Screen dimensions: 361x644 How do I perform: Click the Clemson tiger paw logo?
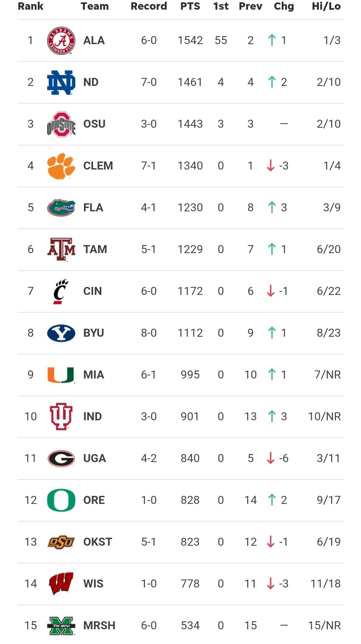(61, 166)
